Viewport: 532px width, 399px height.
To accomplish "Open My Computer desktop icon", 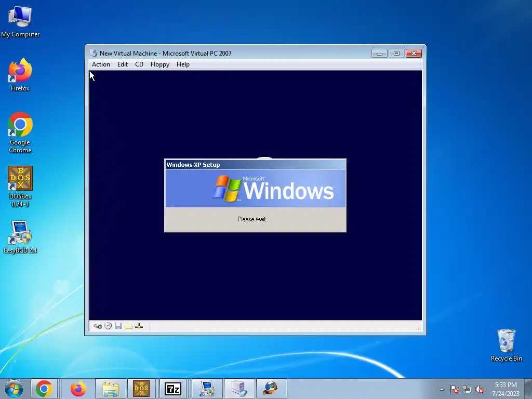I will click(x=20, y=21).
